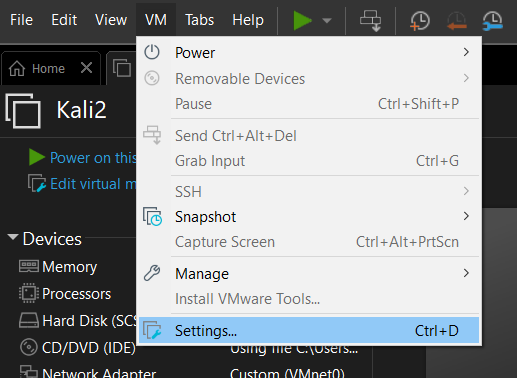517x378 pixels.
Task: Open the Snapshot Manager toolbar icon
Action: [x=493, y=21]
